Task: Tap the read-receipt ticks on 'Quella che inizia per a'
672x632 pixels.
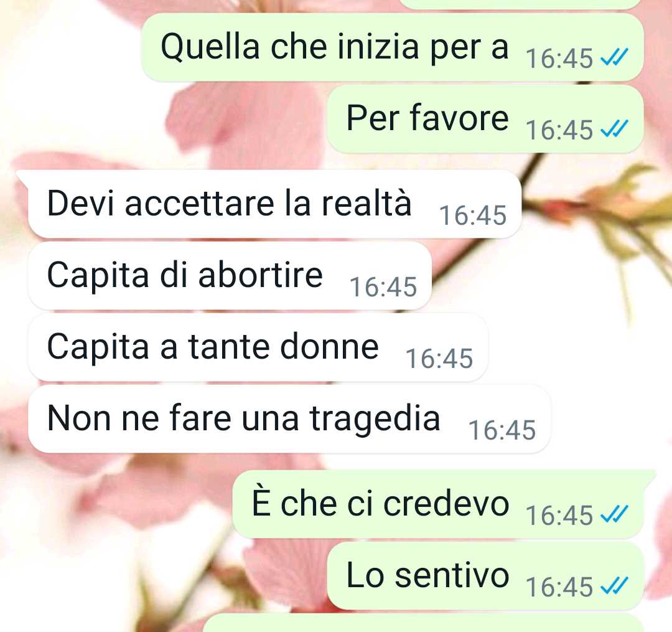Action: (614, 57)
